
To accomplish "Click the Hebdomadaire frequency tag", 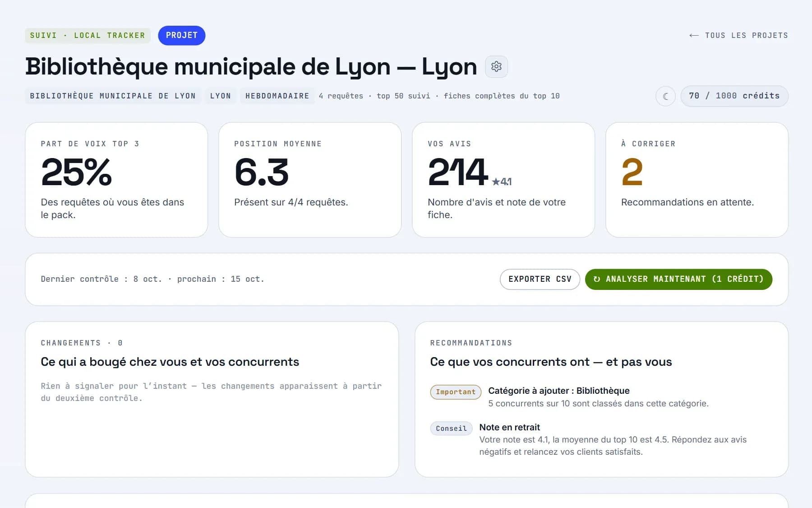I will click(x=277, y=96).
